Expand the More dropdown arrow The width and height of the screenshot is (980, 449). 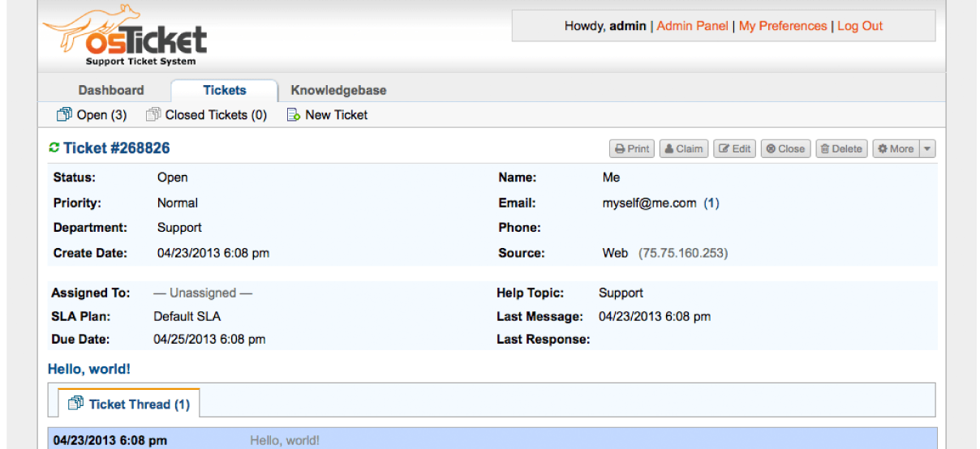pyautogui.click(x=928, y=149)
